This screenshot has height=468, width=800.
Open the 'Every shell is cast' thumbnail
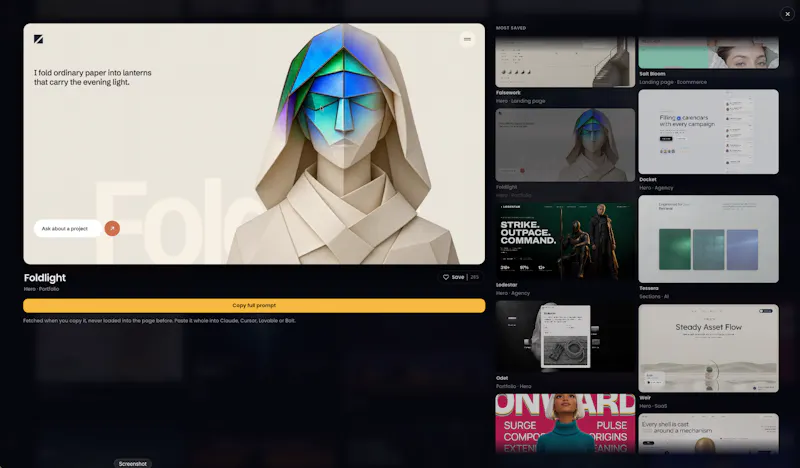click(709, 433)
